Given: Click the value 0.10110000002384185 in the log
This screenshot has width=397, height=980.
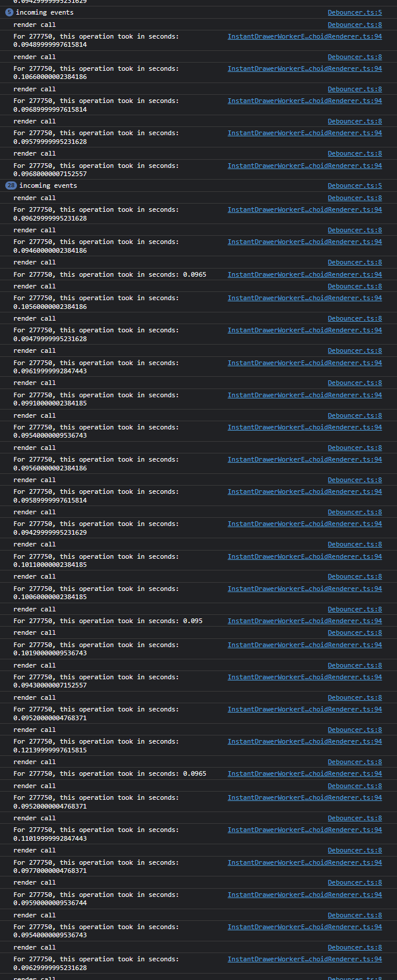Looking at the screenshot, I should (x=50, y=565).
